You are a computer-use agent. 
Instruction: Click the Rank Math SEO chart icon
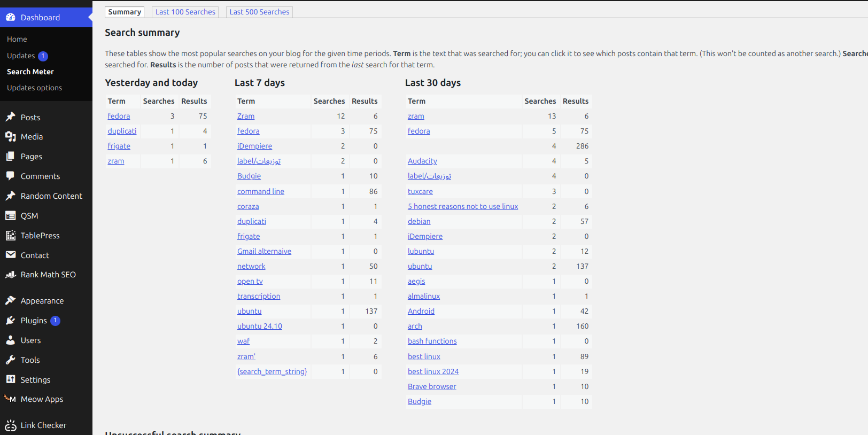11,275
